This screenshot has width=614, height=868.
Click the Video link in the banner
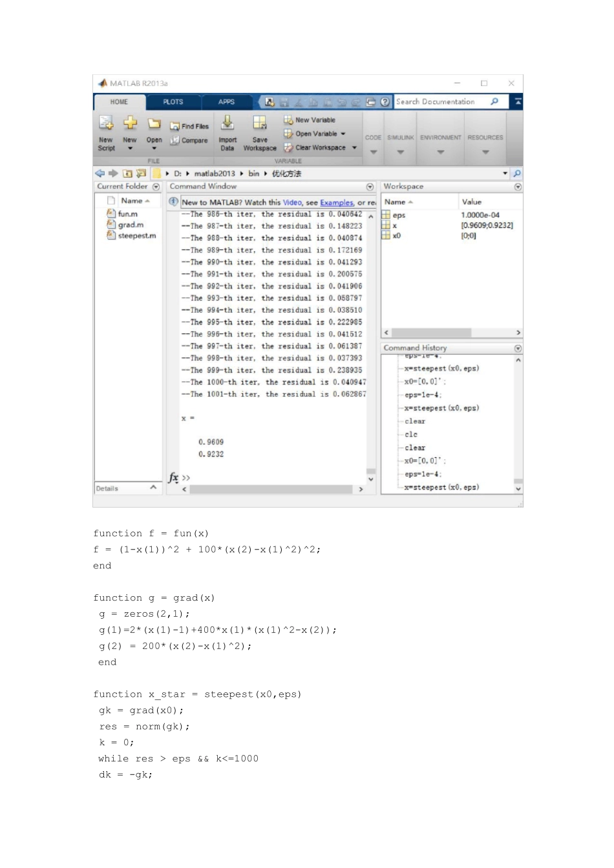(292, 203)
